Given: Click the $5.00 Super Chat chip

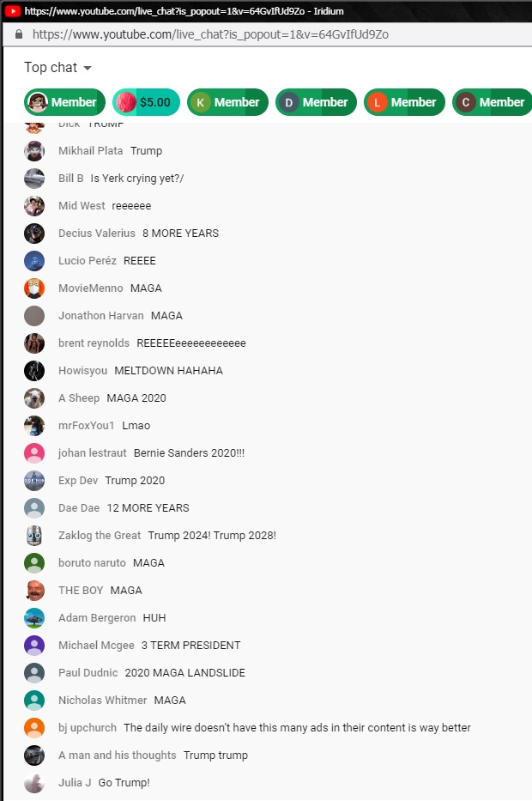Looking at the screenshot, I should coord(146,102).
